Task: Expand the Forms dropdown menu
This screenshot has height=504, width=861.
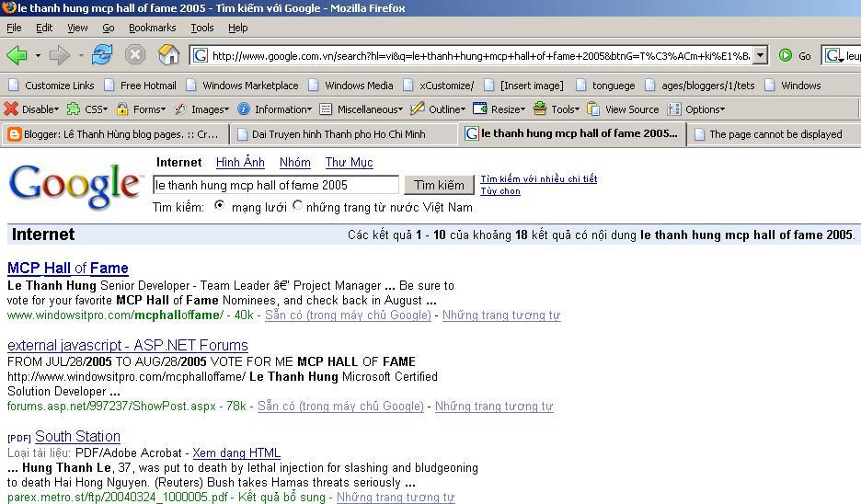Action: [163, 109]
